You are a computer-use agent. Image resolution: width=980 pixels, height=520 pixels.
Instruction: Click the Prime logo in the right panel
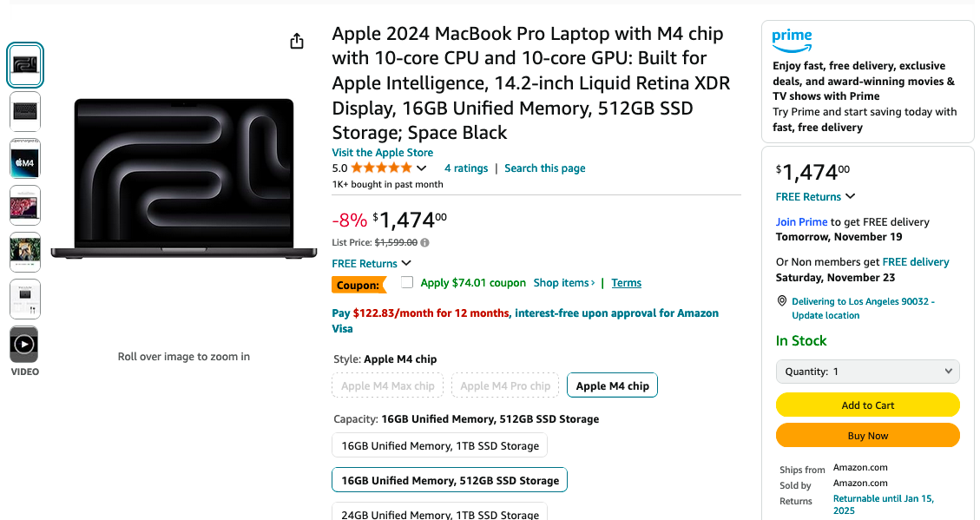pos(791,40)
